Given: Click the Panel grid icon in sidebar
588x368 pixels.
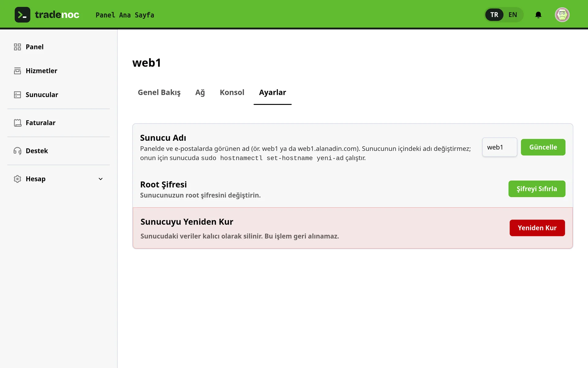Looking at the screenshot, I should coord(17,47).
